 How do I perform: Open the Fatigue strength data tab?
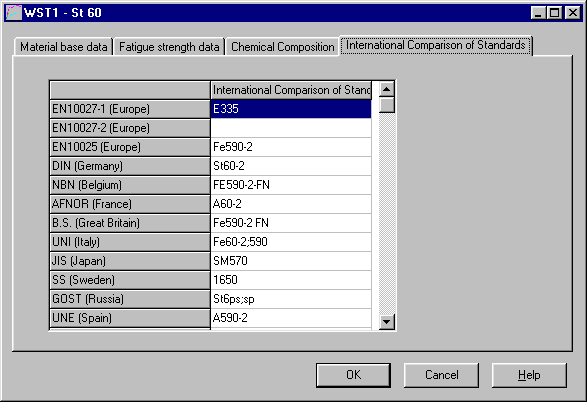click(x=169, y=47)
